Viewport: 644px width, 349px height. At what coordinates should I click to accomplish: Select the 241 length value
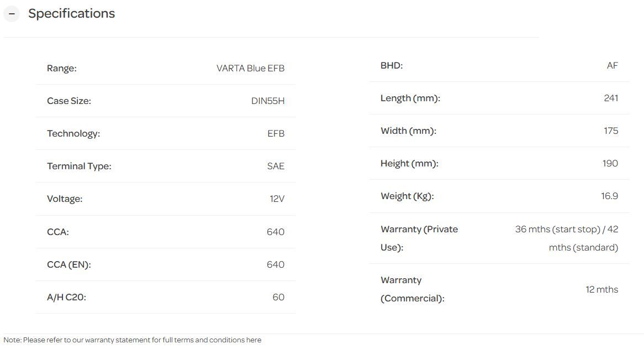point(611,98)
